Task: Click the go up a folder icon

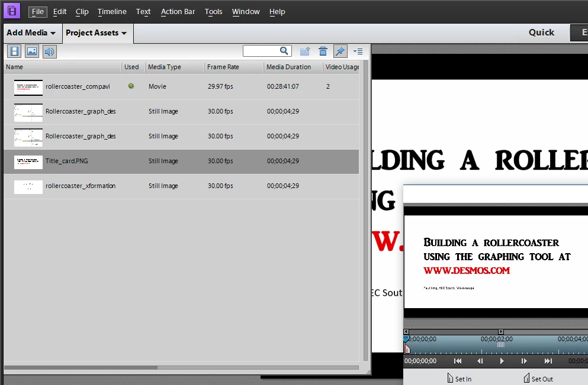Action: [x=305, y=51]
